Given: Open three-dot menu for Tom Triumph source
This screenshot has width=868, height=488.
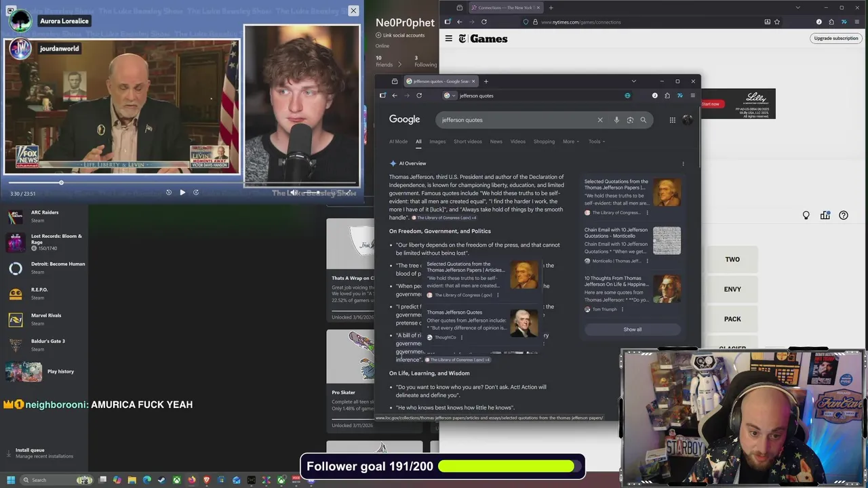Looking at the screenshot, I should [623, 309].
